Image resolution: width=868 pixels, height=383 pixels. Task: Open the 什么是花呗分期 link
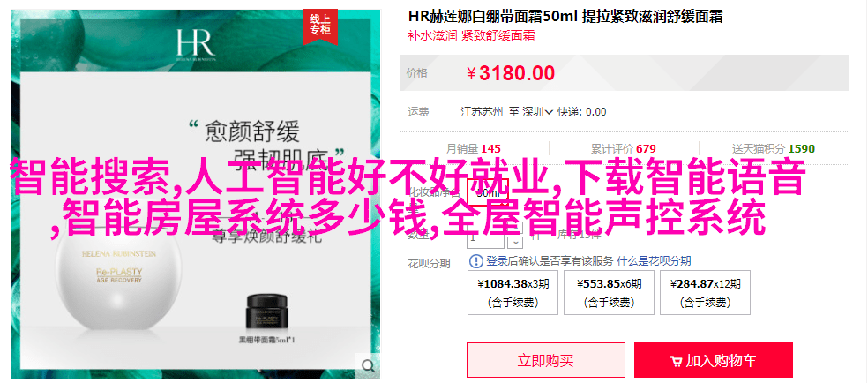click(654, 260)
